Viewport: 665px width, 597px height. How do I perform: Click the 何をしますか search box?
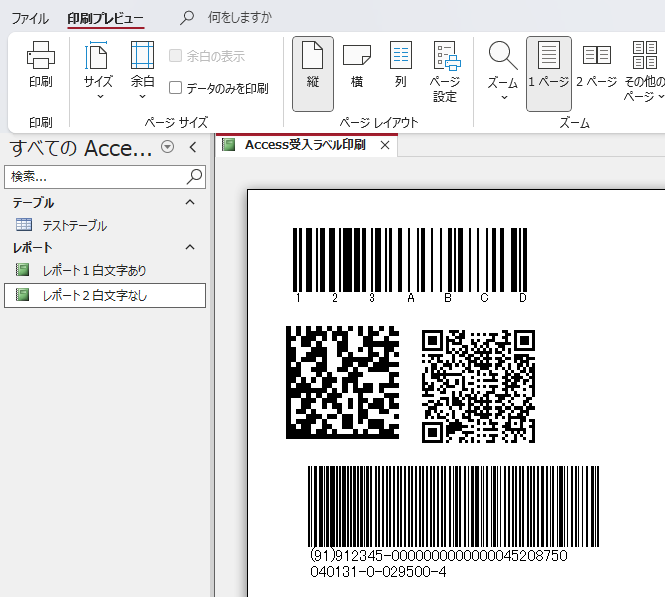click(238, 19)
